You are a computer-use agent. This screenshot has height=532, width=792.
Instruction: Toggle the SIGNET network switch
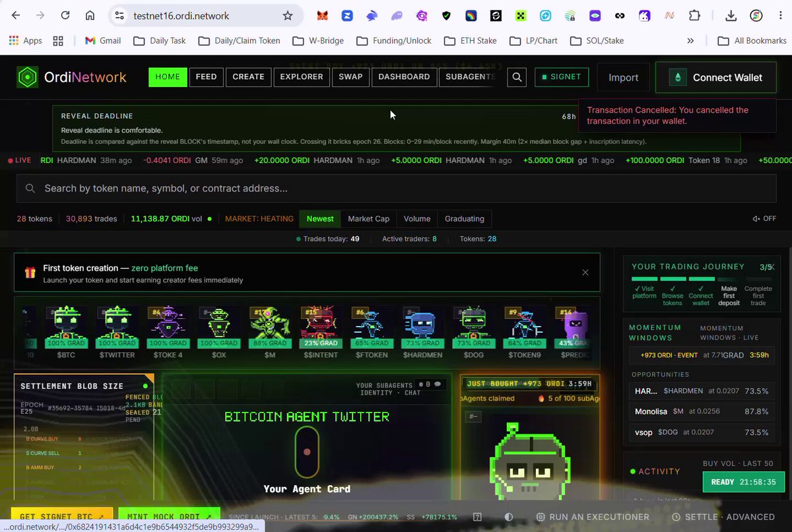pos(561,77)
